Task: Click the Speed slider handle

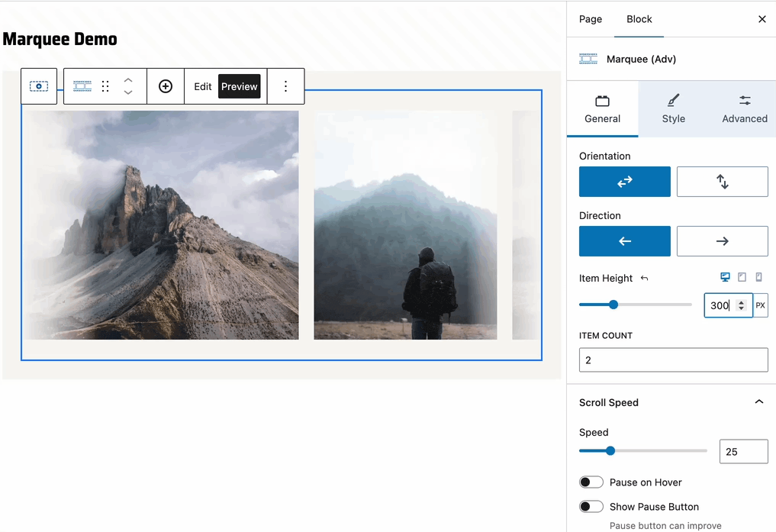Action: (x=610, y=451)
